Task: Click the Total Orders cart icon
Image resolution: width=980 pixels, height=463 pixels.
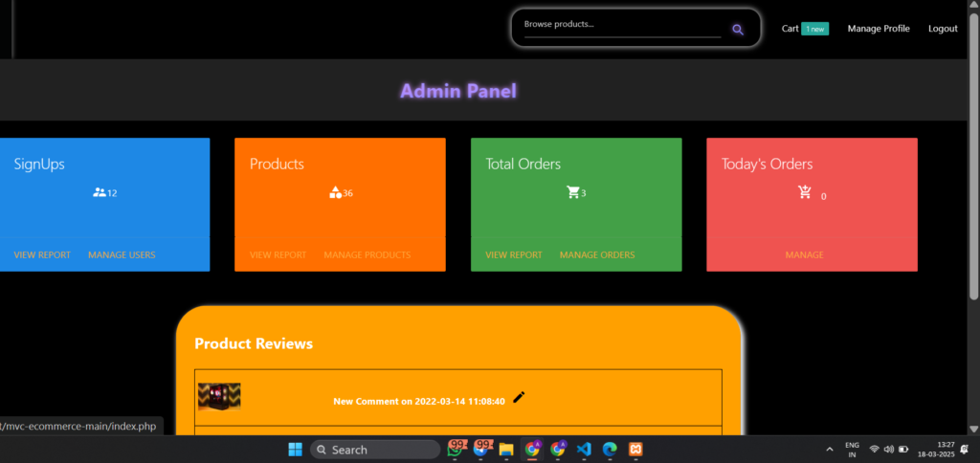Action: (x=572, y=192)
